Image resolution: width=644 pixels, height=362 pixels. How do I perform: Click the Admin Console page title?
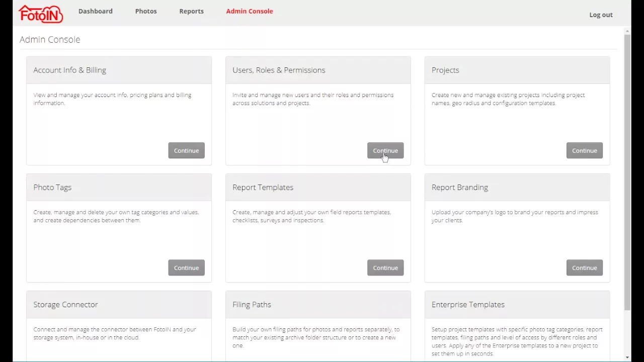tap(50, 39)
